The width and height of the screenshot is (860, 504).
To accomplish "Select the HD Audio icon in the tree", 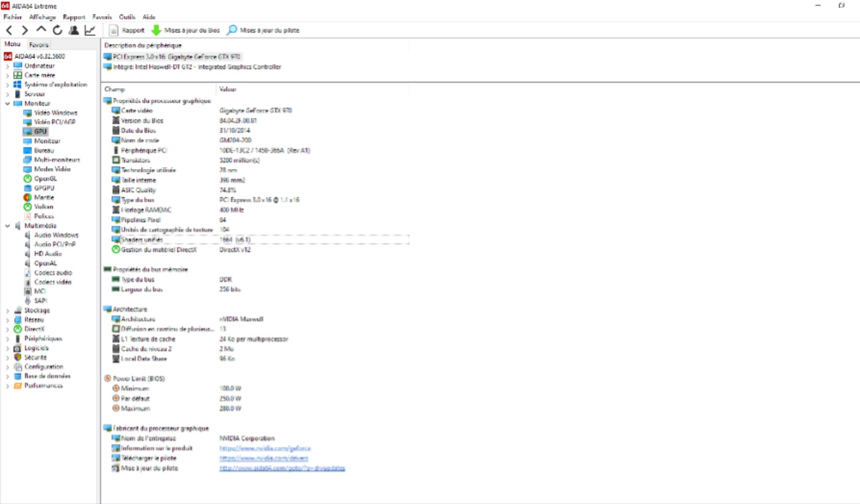I will pos(28,254).
